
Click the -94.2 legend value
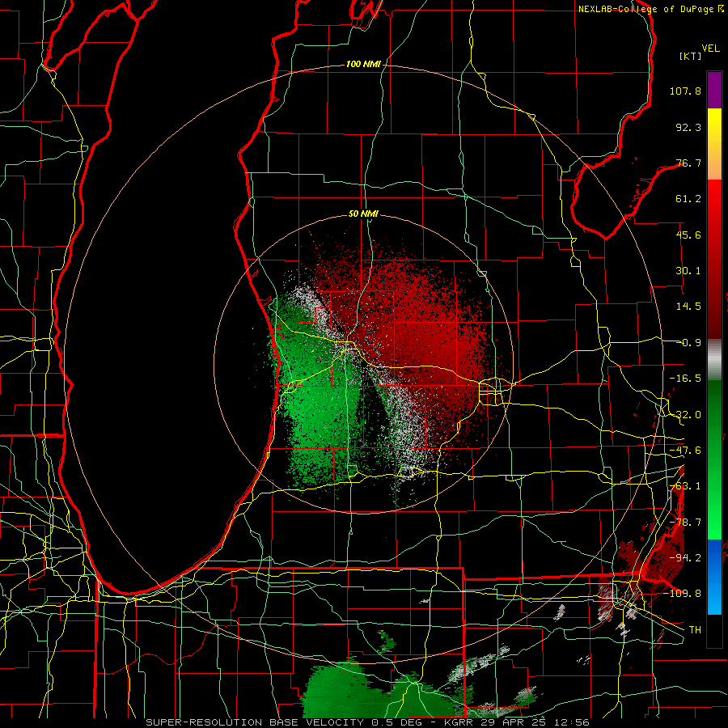point(685,558)
